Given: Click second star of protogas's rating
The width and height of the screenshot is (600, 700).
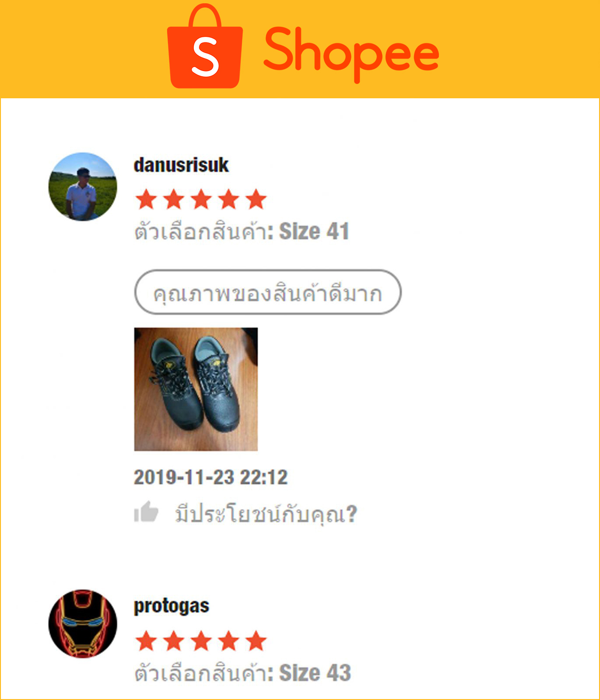Looking at the screenshot, I should tap(174, 641).
